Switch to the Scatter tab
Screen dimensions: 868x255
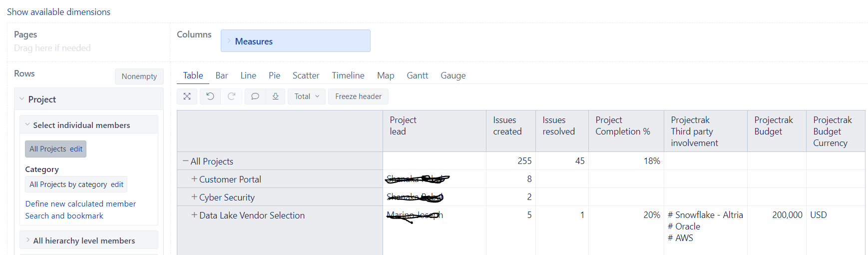306,75
